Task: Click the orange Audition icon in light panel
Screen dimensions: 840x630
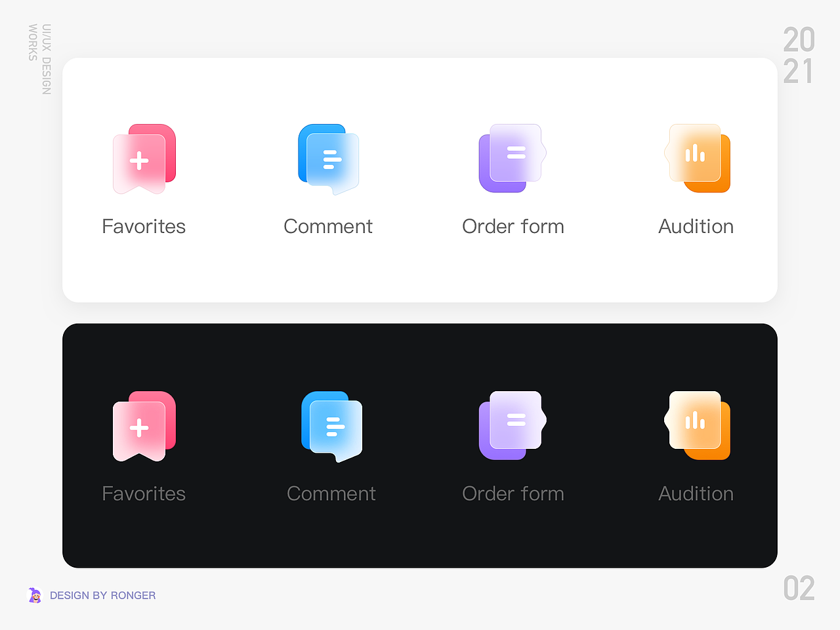Action: coord(697,158)
